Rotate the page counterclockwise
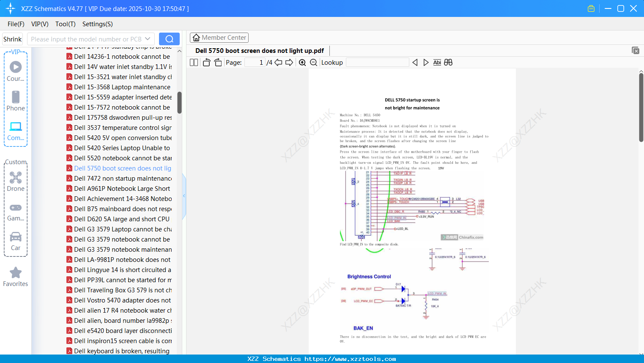Screen dimensions: 644x363 click(x=206, y=63)
